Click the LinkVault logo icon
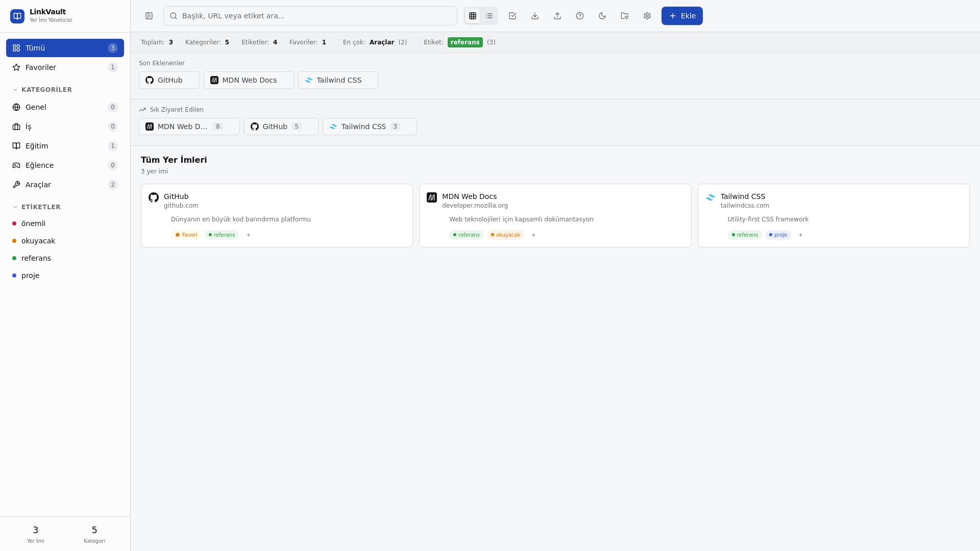 tap(17, 16)
